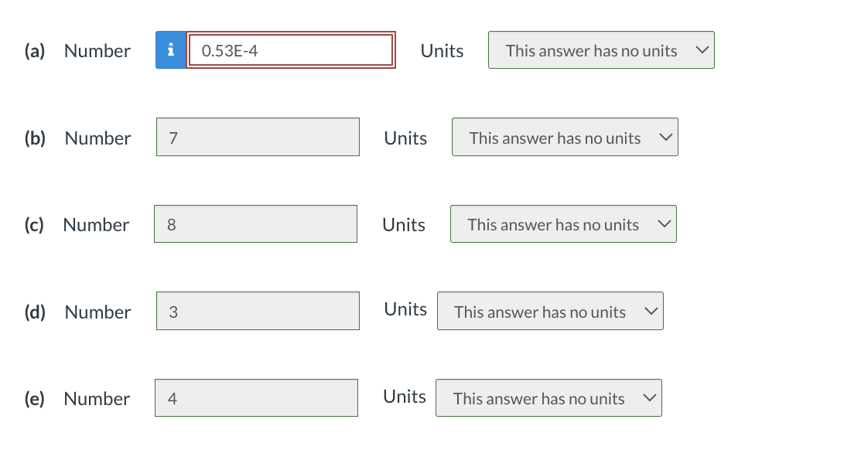Select the number field containing 7

(258, 137)
